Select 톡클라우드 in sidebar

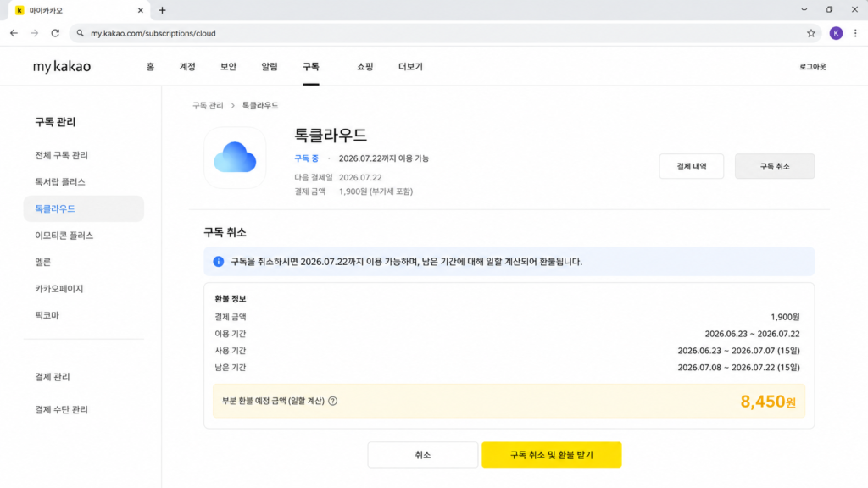pos(84,208)
